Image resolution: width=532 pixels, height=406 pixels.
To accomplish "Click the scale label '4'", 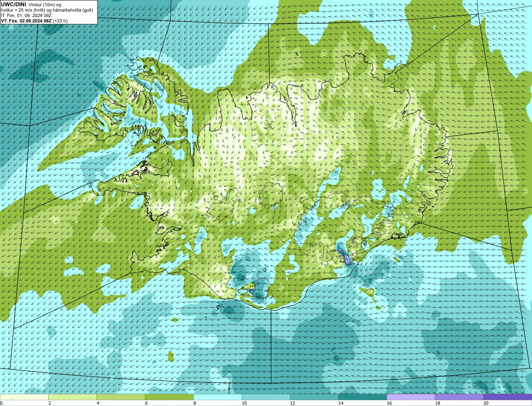I will pos(98,403).
